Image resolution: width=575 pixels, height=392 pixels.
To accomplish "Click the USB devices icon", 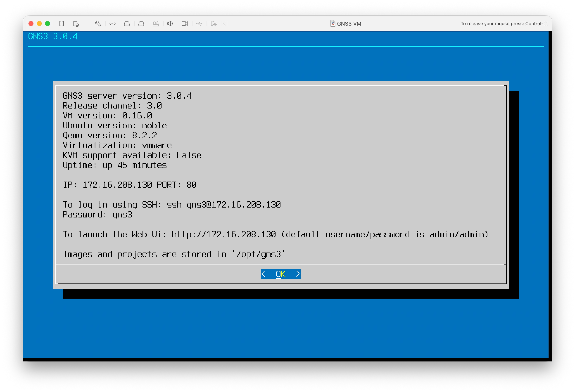I will click(199, 24).
